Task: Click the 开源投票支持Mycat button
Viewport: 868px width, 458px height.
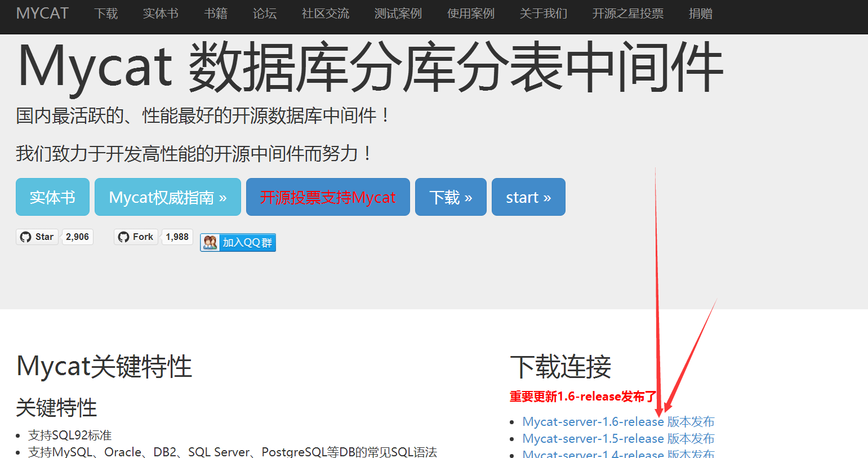Action: click(328, 197)
